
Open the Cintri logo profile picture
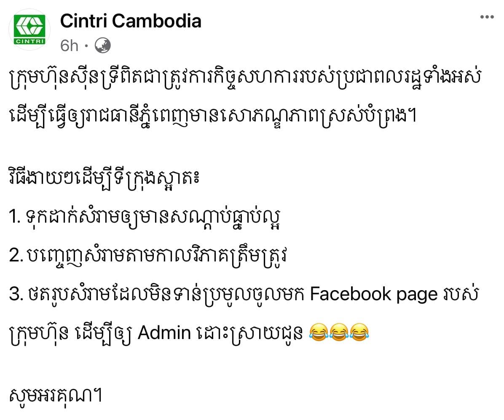(x=29, y=29)
